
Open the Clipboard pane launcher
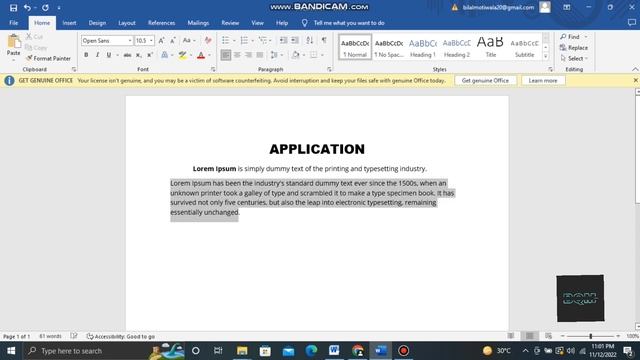(x=74, y=69)
